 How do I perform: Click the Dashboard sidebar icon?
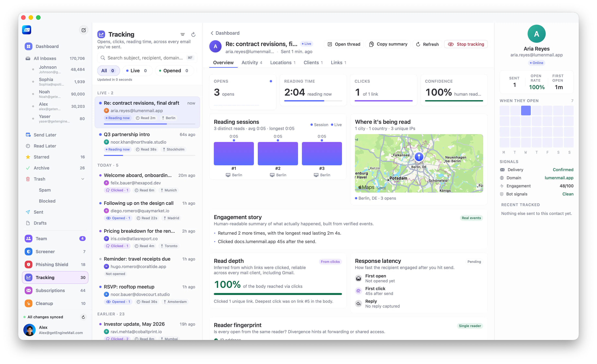[29, 46]
